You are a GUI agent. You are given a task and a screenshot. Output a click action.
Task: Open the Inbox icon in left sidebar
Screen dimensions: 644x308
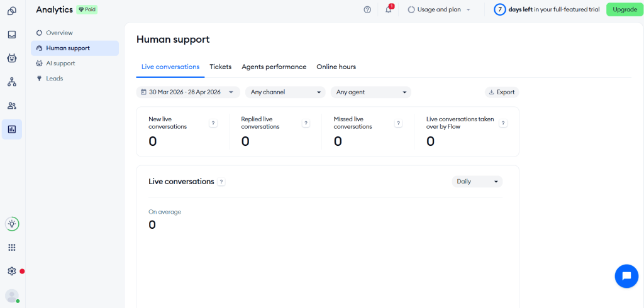click(x=12, y=35)
